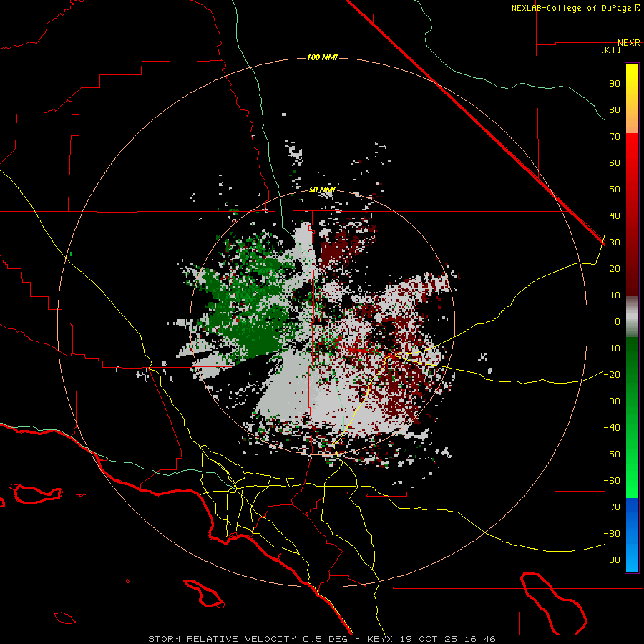
Task: Click the 60 value on the scale
Action: (x=615, y=162)
